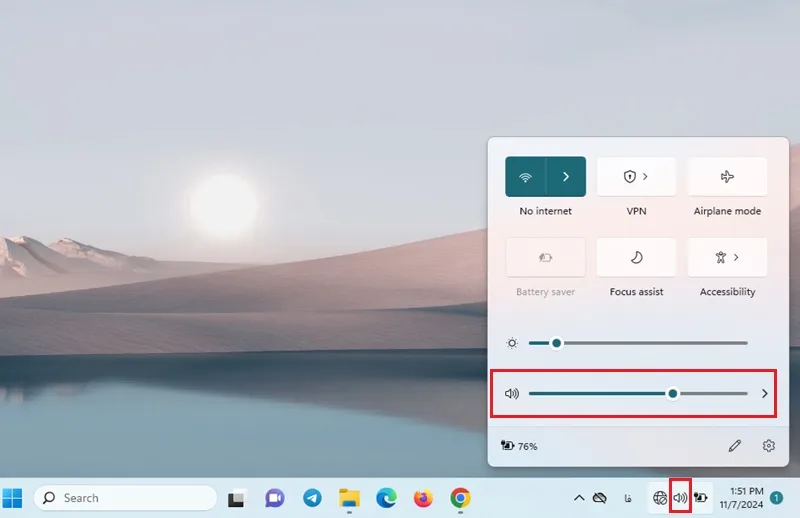Click the search magnifier icon
The image size is (800, 518).
[x=49, y=498]
